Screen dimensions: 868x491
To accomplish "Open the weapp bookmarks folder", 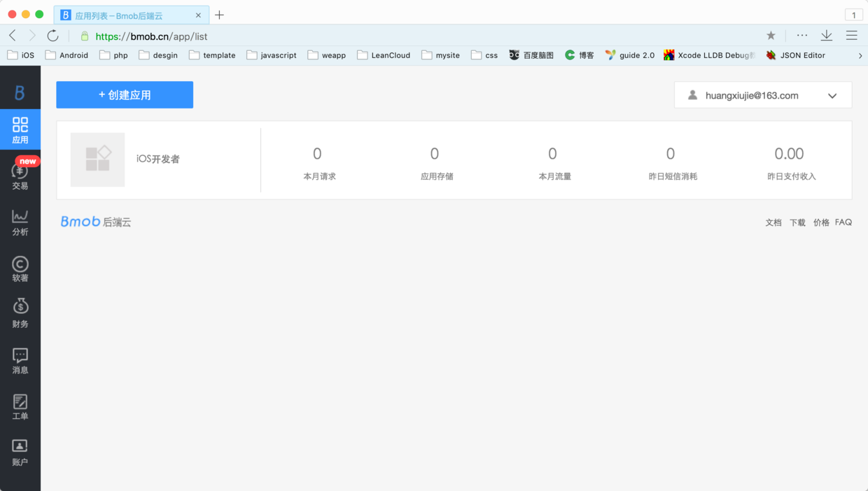I will (x=327, y=55).
